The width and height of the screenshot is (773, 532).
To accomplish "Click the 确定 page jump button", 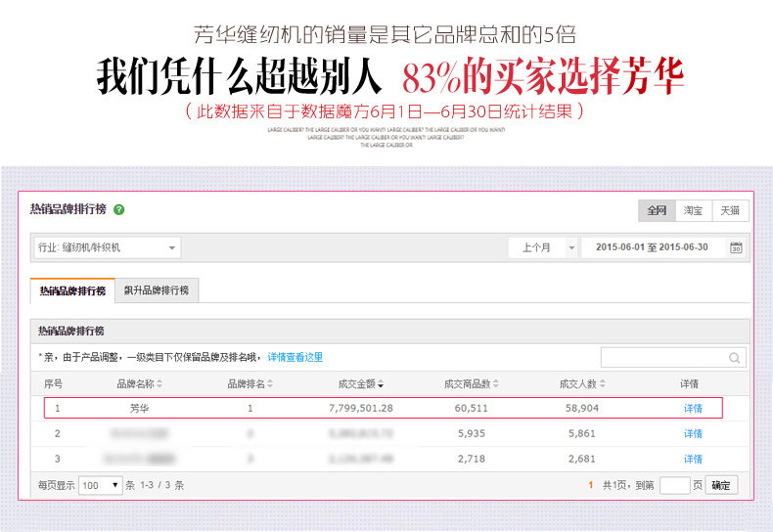I will (721, 485).
